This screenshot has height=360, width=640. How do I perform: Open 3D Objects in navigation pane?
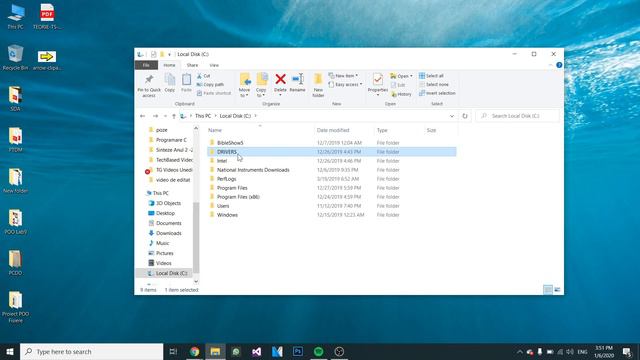pyautogui.click(x=168, y=203)
